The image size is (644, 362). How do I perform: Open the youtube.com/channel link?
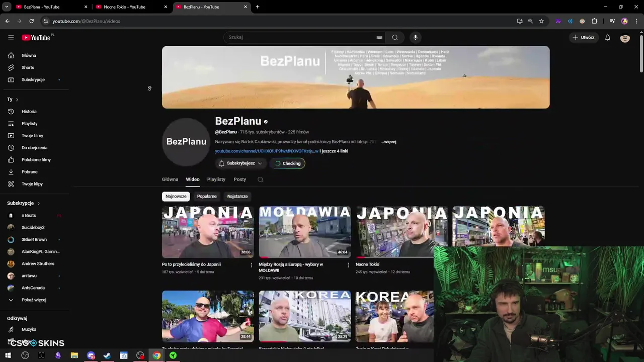coord(267,151)
